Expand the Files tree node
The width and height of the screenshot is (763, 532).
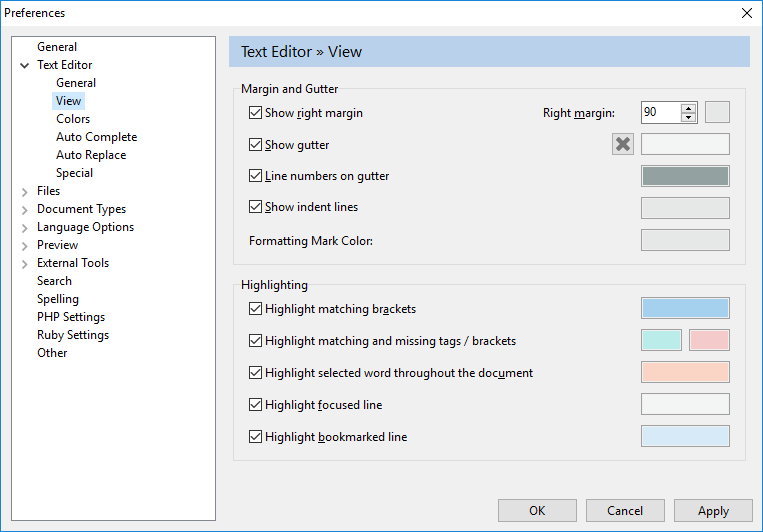point(24,191)
